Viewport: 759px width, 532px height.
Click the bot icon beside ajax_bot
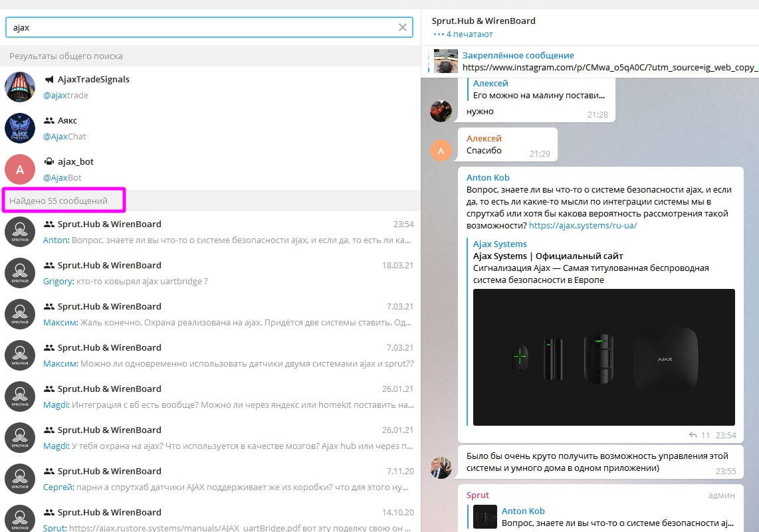pos(49,161)
